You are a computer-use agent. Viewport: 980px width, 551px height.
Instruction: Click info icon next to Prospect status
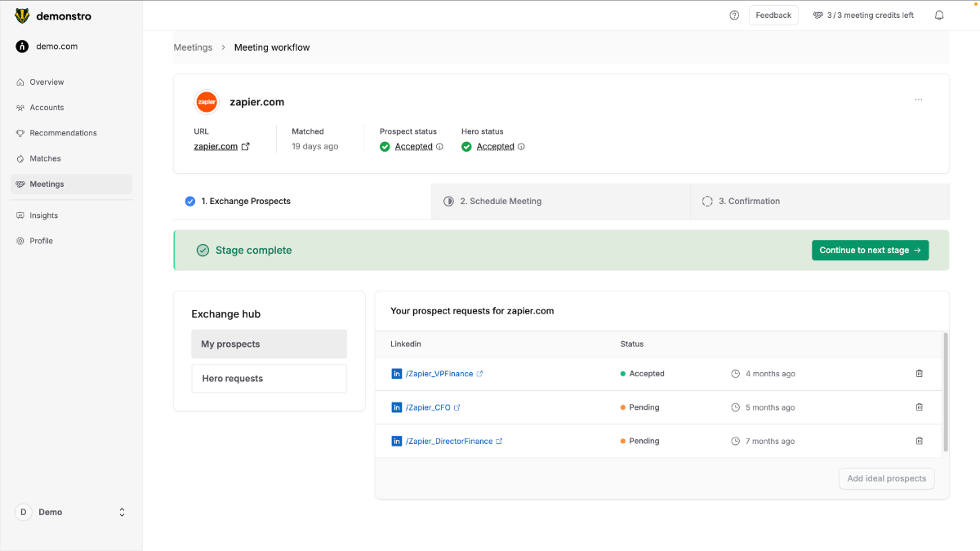click(x=439, y=147)
